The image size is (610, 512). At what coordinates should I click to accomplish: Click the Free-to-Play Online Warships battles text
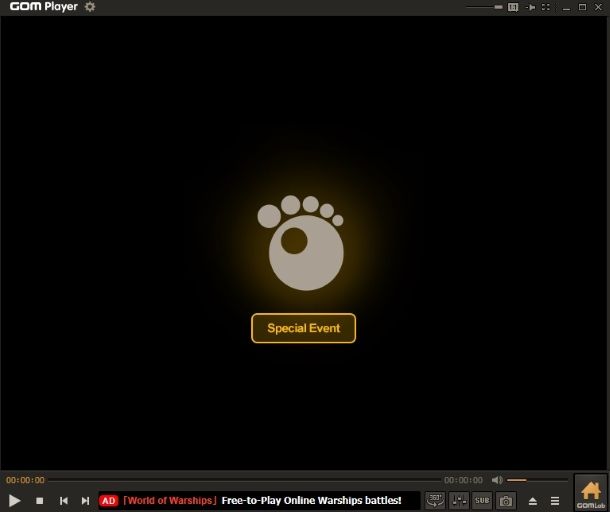click(x=311, y=500)
